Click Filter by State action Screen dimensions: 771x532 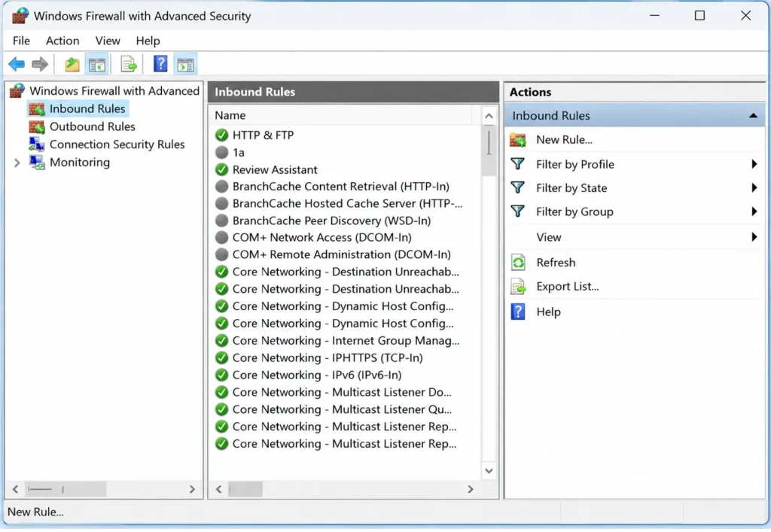[571, 187]
